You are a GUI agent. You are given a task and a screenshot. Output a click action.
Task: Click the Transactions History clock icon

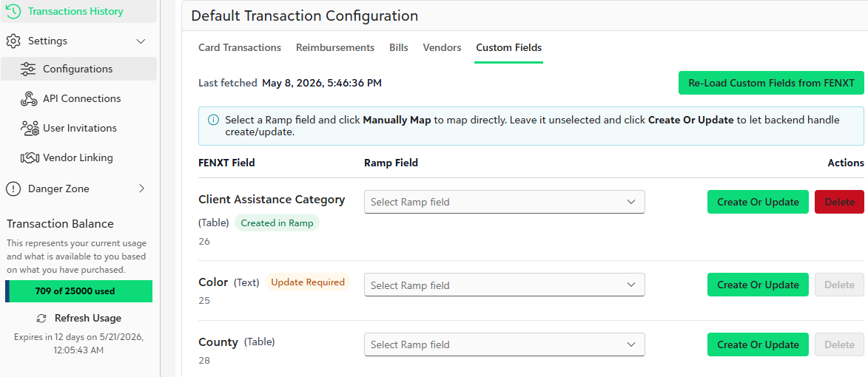(13, 11)
